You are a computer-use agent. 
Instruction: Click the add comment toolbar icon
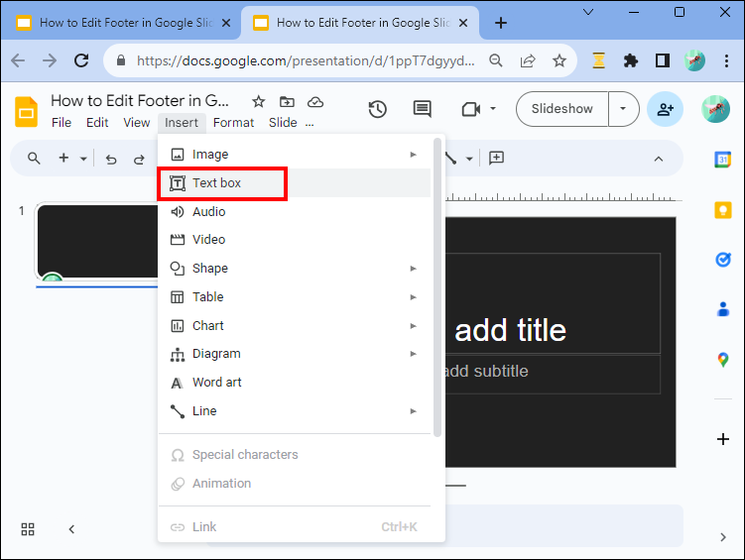coord(496,158)
